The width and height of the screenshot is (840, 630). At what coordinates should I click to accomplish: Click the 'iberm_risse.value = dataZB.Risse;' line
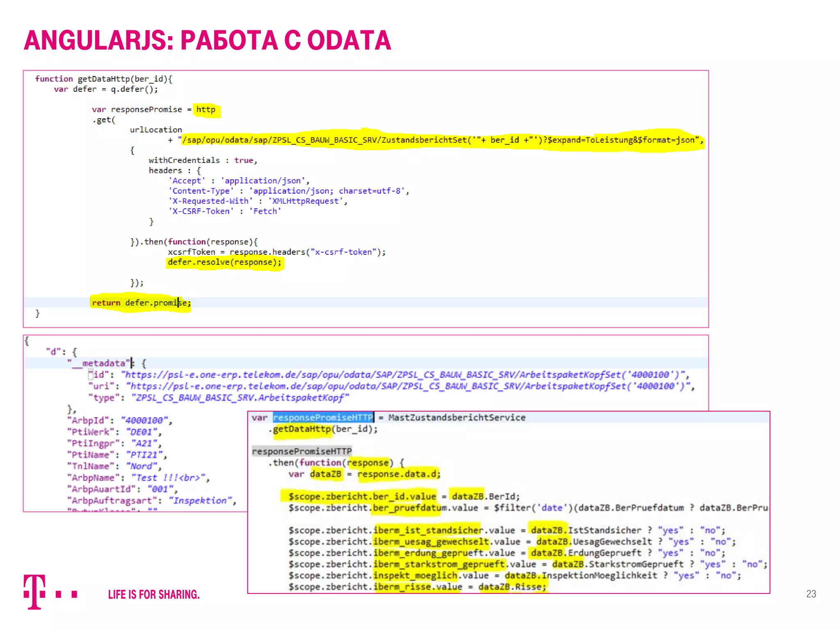tap(418, 587)
